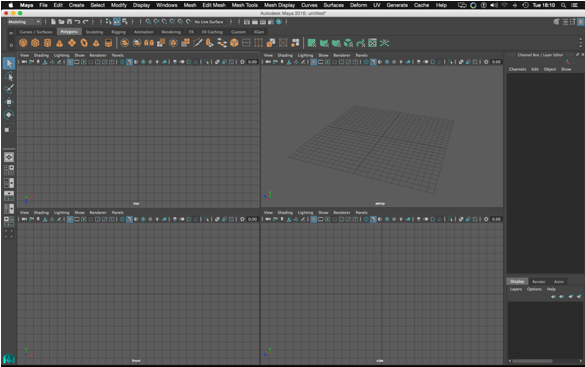Switch to the four view layout

[x=9, y=170]
